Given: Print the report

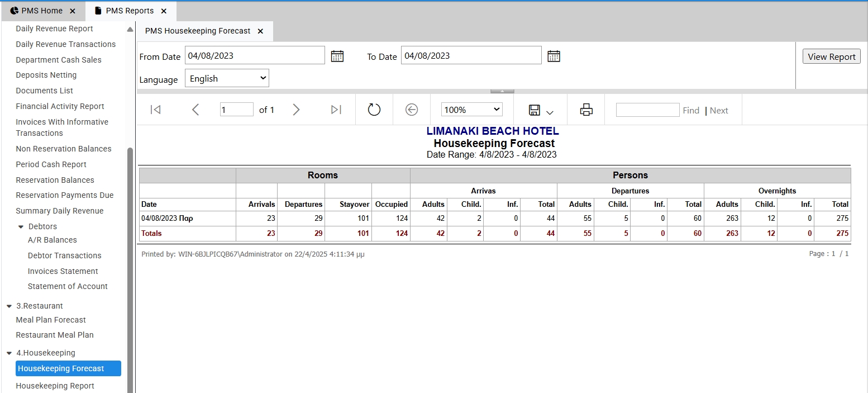Looking at the screenshot, I should coord(586,110).
